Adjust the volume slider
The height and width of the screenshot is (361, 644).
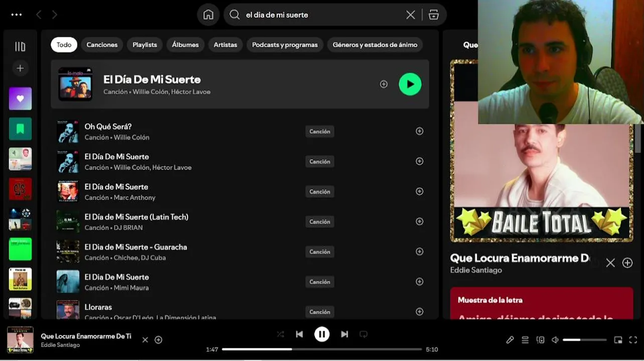(x=585, y=340)
